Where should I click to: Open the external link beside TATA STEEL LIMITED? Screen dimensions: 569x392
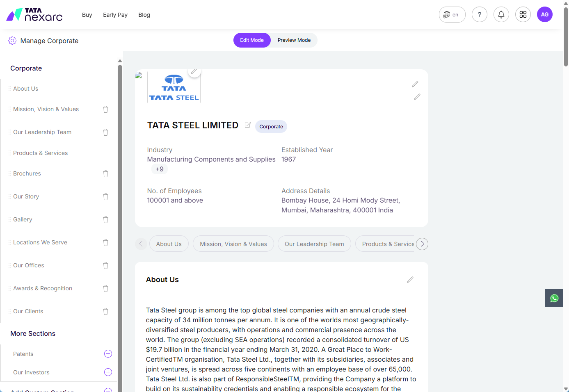tap(247, 125)
